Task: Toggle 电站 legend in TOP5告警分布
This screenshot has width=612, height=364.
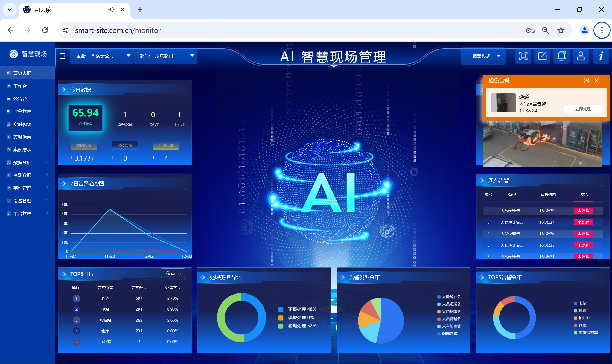Action: pyautogui.click(x=580, y=303)
